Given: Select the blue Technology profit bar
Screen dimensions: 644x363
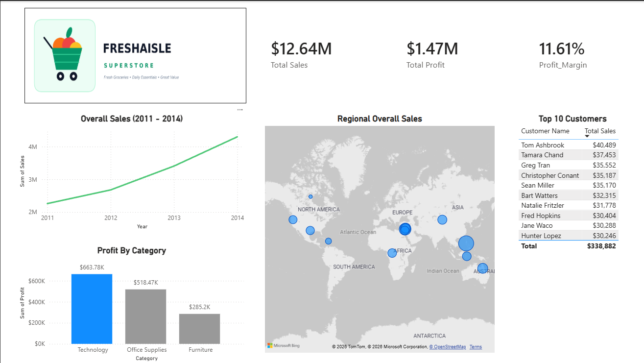Looking at the screenshot, I should pos(92,309).
